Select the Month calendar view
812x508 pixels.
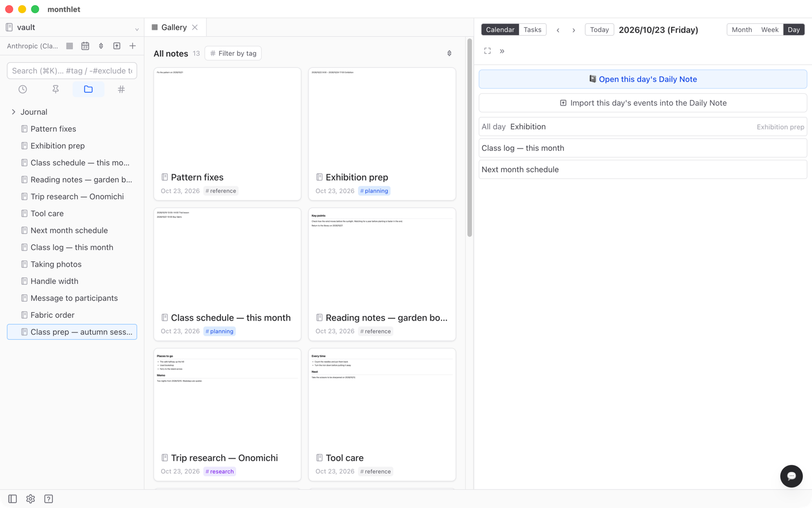tap(742, 29)
